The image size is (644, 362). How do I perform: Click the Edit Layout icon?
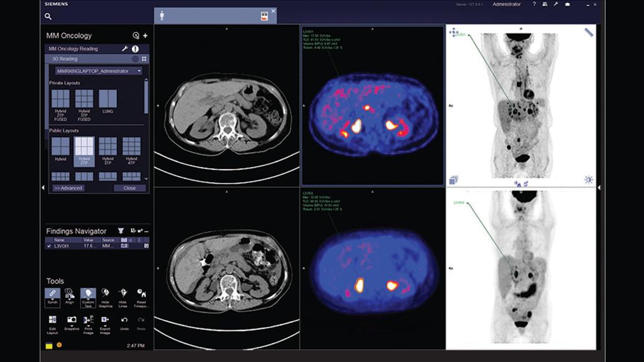point(52,319)
